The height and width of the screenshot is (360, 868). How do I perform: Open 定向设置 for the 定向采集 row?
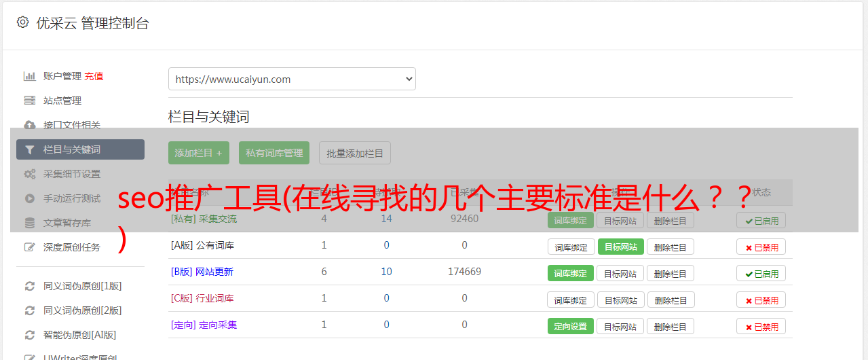tap(571, 327)
